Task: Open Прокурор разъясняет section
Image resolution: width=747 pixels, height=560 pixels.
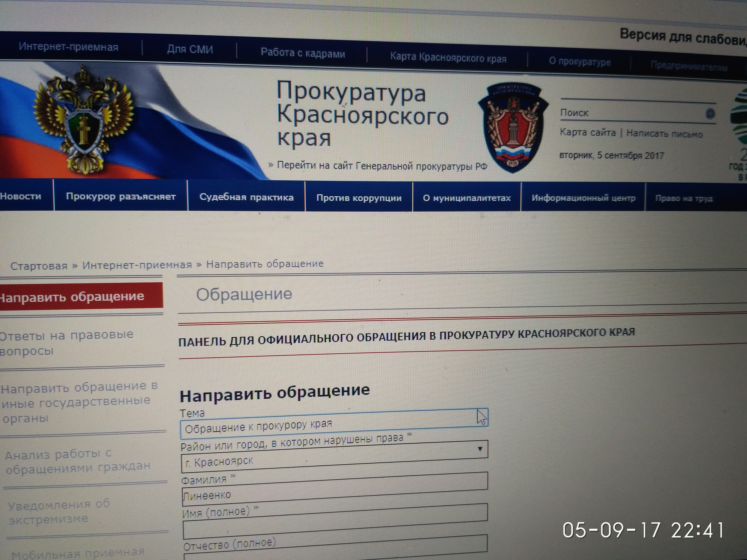Action: 120,197
